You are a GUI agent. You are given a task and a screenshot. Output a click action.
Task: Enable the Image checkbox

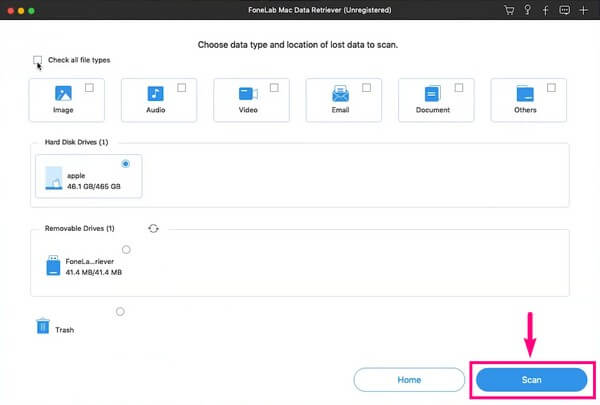pyautogui.click(x=89, y=88)
